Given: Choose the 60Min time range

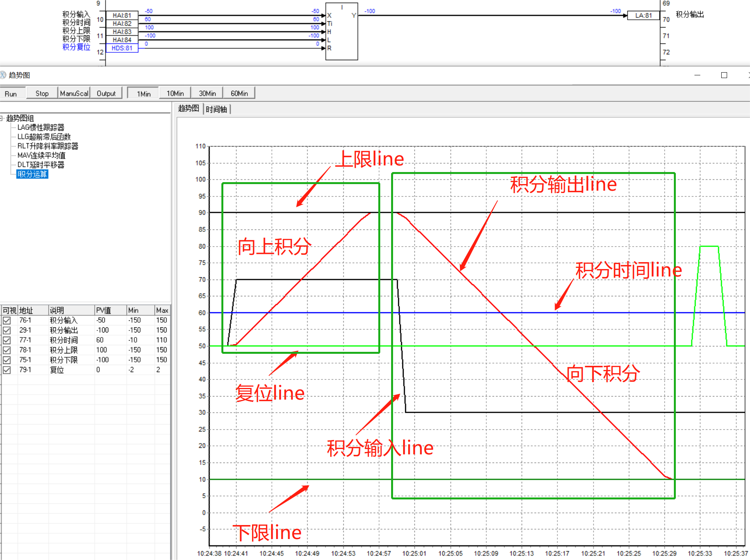Looking at the screenshot, I should point(239,94).
